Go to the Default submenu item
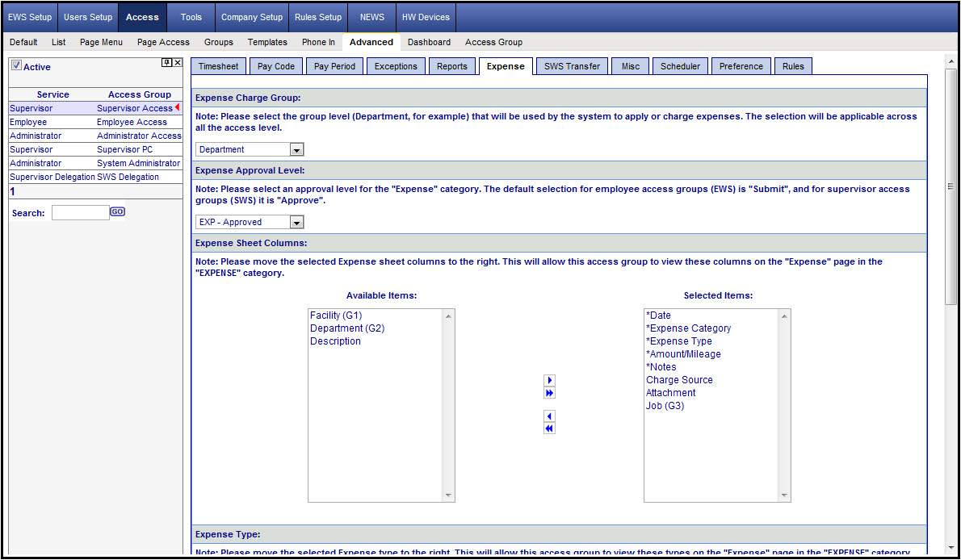961x560 pixels. pos(23,42)
